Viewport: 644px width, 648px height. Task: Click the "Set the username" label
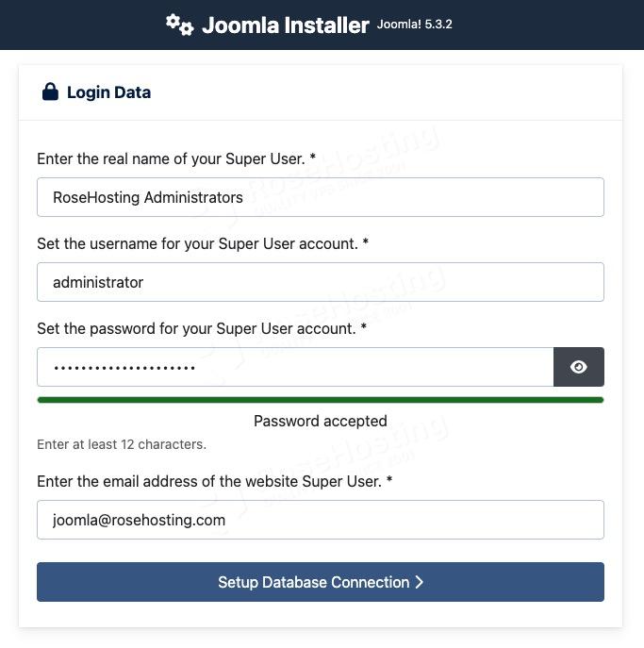pyautogui.click(x=203, y=243)
